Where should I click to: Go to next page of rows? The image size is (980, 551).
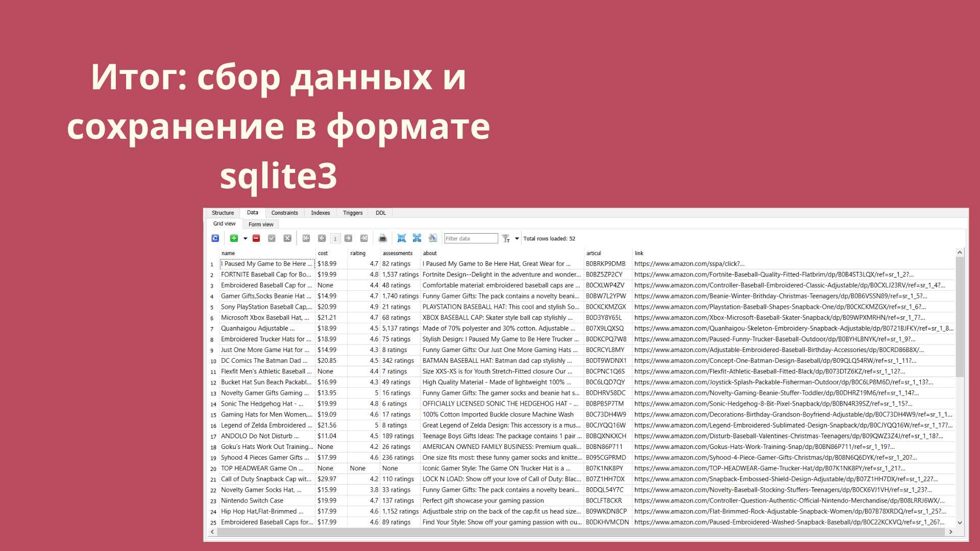(348, 238)
